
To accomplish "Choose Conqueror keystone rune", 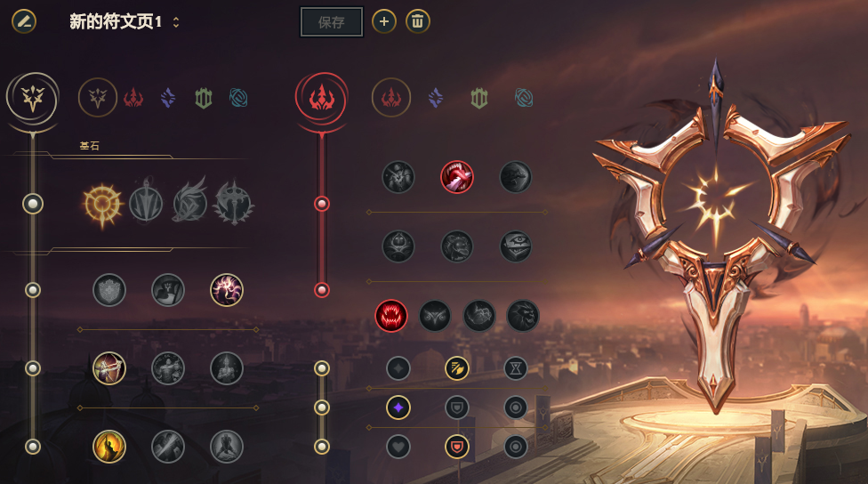I will click(x=234, y=203).
